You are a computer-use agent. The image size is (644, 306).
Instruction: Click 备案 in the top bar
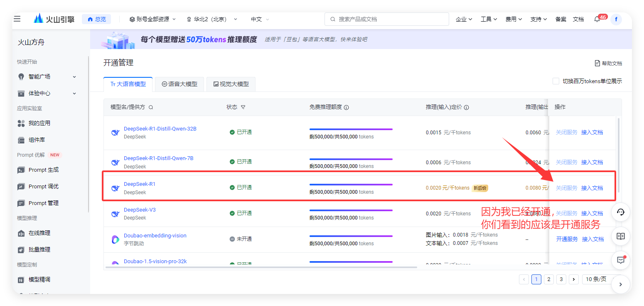pos(561,19)
